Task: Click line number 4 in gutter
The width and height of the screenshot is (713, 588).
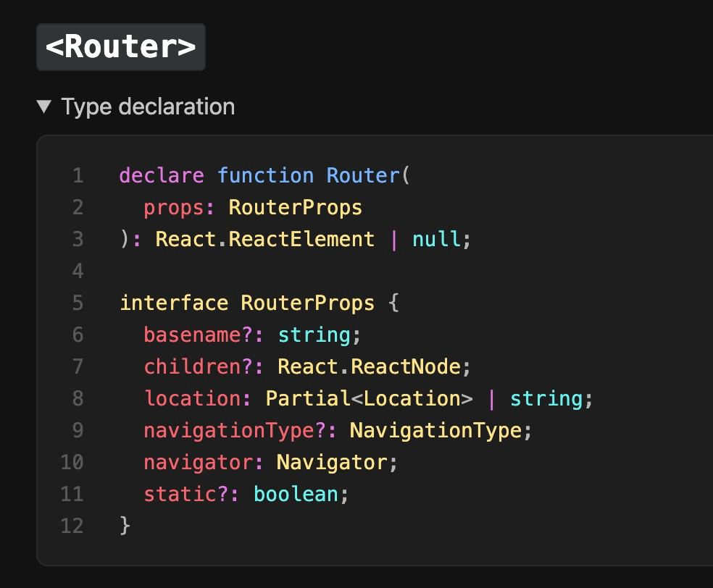Action: click(78, 271)
